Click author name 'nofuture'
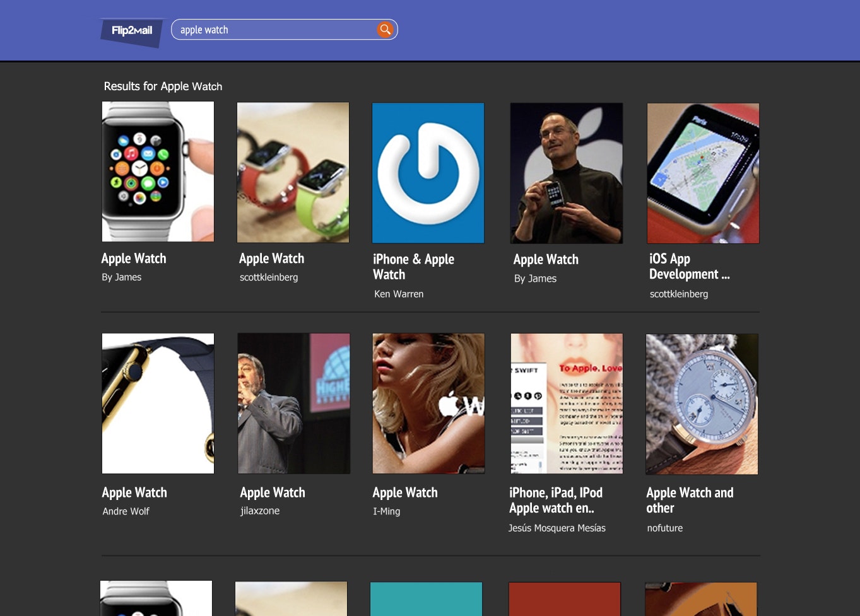Image resolution: width=860 pixels, height=616 pixels. (x=665, y=528)
